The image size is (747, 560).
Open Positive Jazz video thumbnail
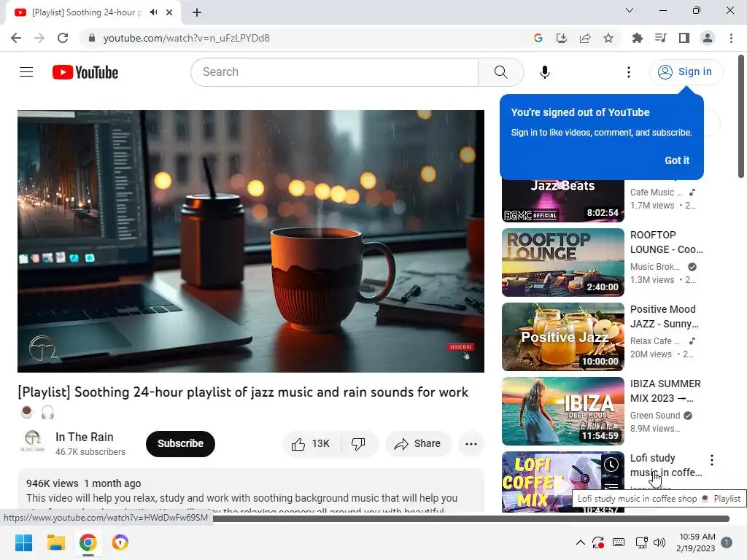pos(562,337)
